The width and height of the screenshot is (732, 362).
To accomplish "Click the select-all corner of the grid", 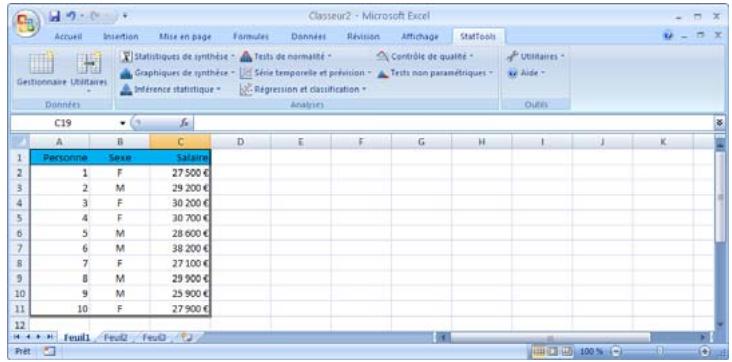I will point(20,142).
